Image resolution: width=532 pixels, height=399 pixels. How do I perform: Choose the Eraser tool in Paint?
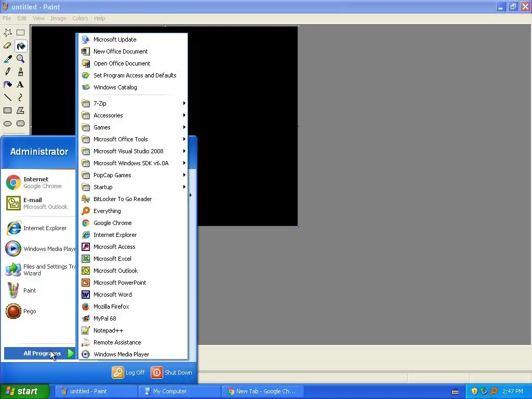[7, 46]
